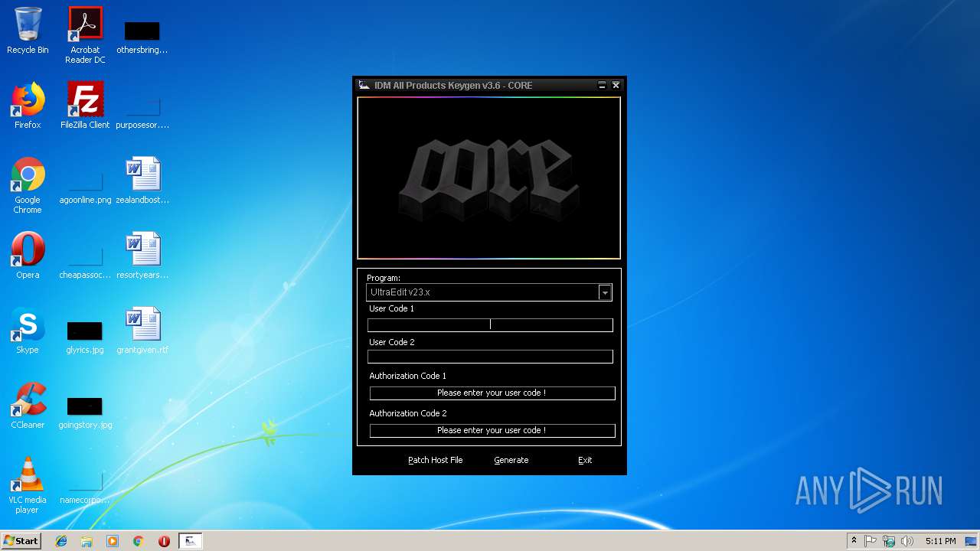Click the Show Desktop button
Image resolution: width=980 pixels, height=551 pixels.
tap(972, 541)
